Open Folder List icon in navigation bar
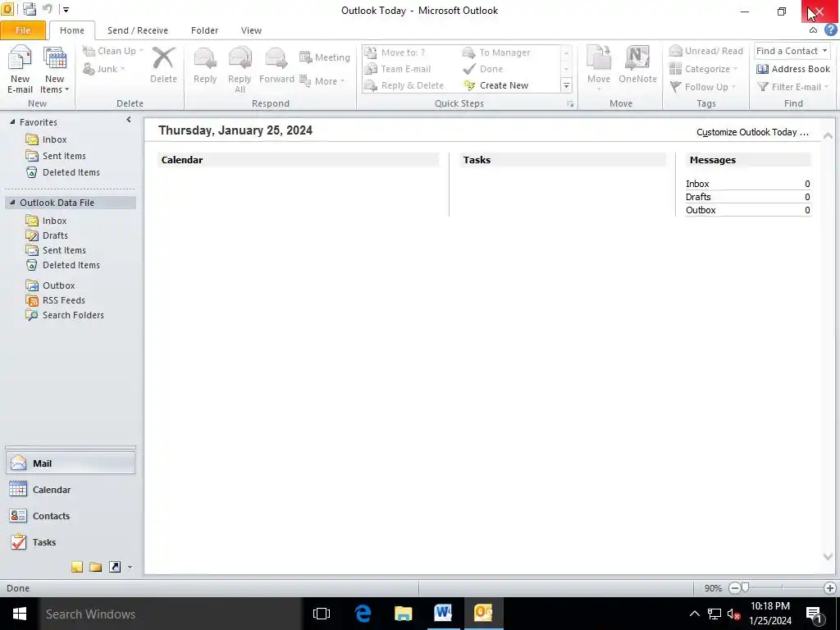 (96, 567)
